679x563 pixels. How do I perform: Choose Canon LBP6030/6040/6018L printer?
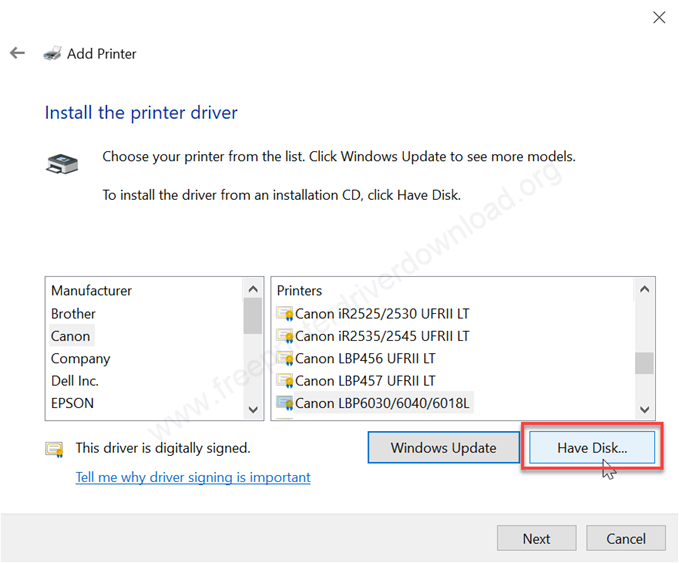(x=382, y=403)
